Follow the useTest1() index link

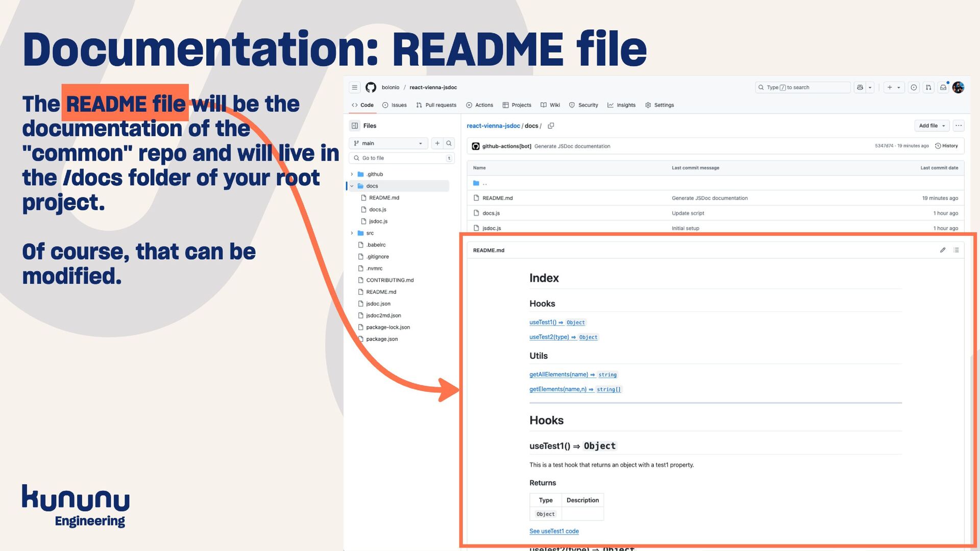tap(557, 322)
